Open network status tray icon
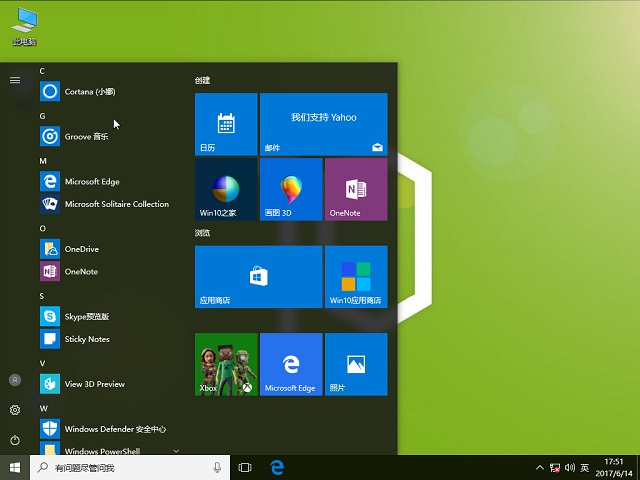 pyautogui.click(x=555, y=468)
